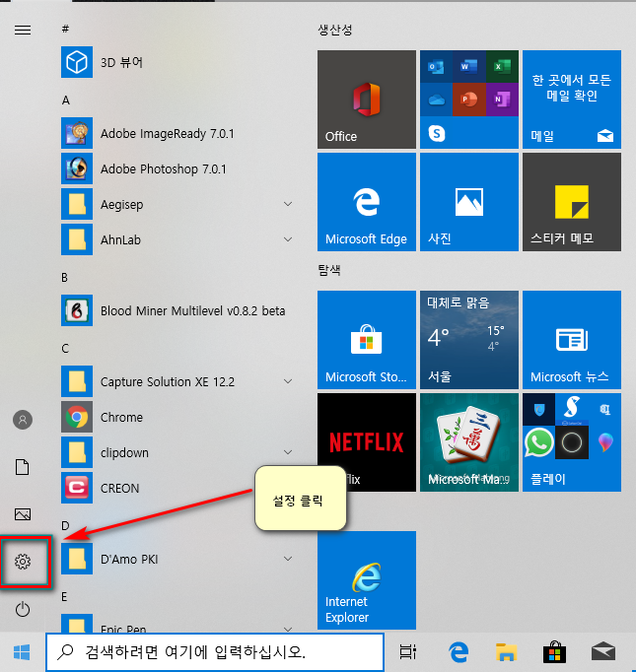Open File Explorer from the taskbar
Image resolution: width=636 pixels, height=672 pixels.
pos(506,652)
